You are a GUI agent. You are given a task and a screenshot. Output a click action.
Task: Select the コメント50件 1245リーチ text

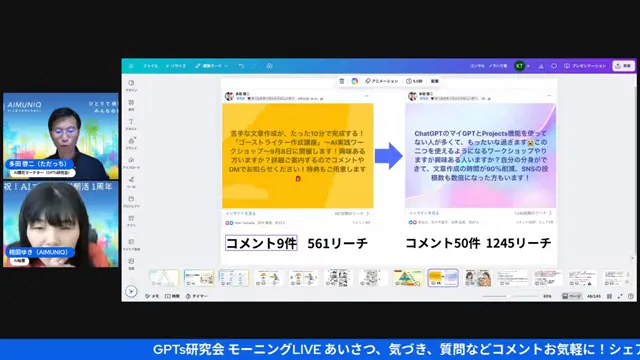(x=478, y=243)
